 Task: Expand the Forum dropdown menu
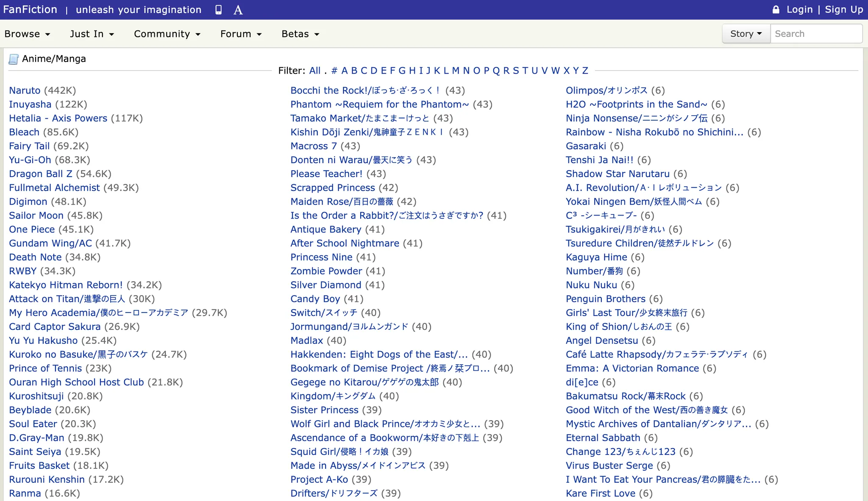[x=241, y=34]
